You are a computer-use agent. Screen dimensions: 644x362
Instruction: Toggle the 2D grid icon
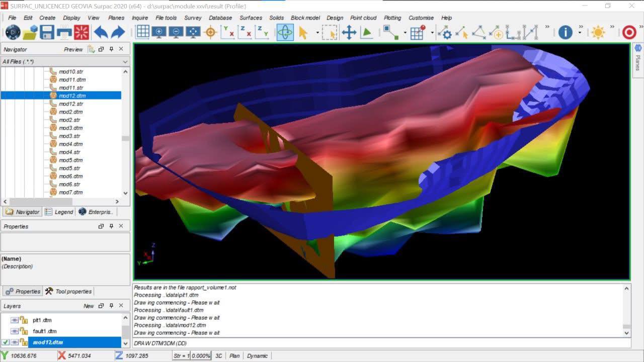(143, 32)
